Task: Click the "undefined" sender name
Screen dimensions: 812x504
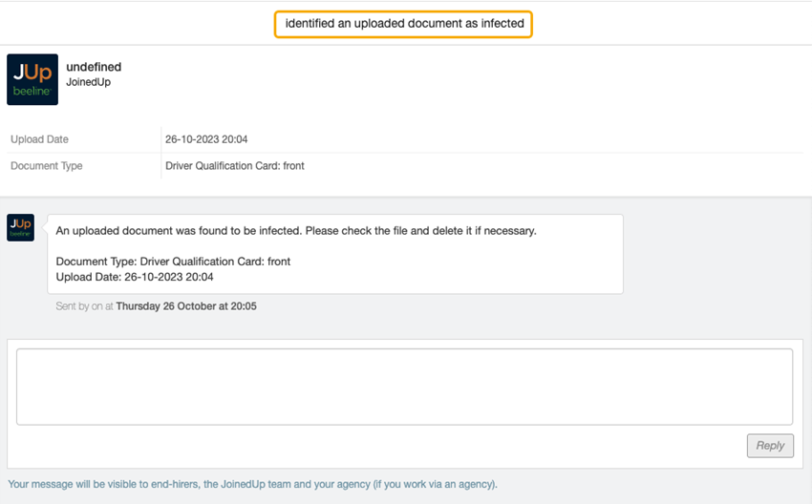Action: coord(94,67)
